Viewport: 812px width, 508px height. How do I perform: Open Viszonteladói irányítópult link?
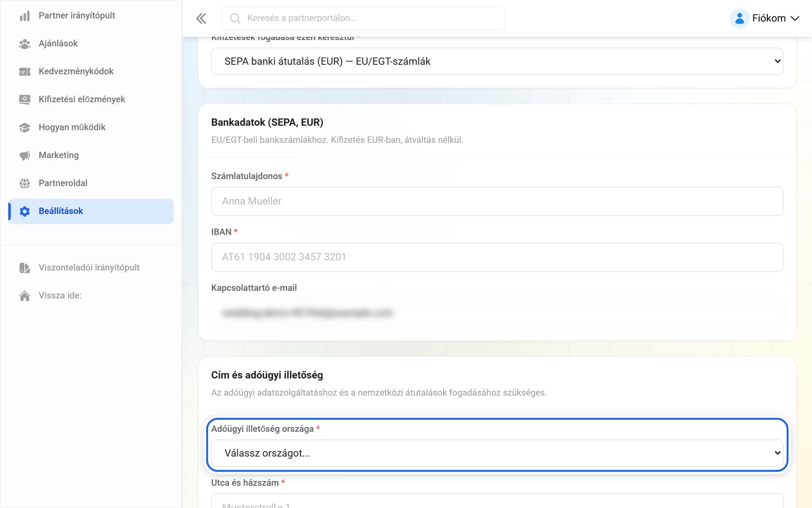coord(91,268)
